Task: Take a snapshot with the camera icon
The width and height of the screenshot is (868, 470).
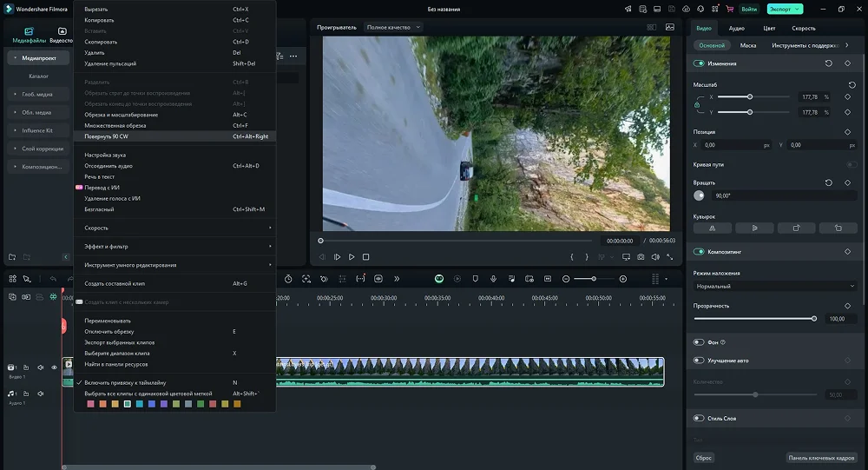Action: [641, 257]
